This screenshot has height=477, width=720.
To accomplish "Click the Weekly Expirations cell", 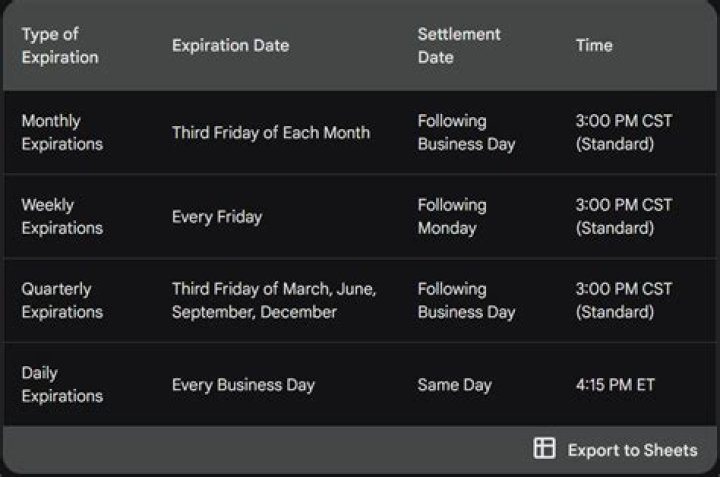I will (62, 217).
